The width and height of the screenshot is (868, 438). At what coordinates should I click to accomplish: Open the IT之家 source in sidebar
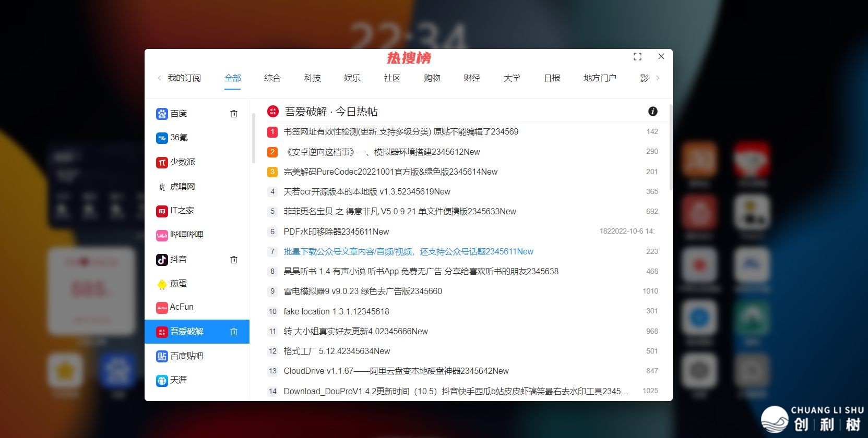pos(175,211)
